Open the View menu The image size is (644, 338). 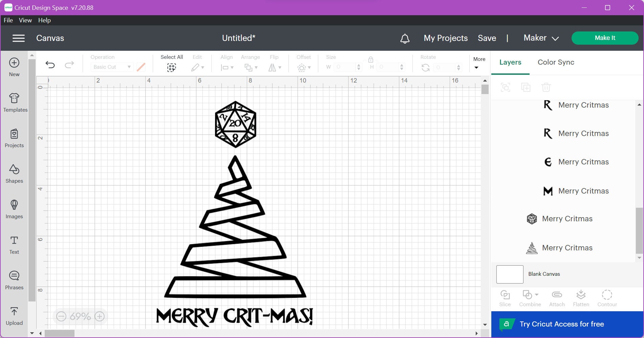[x=25, y=20]
